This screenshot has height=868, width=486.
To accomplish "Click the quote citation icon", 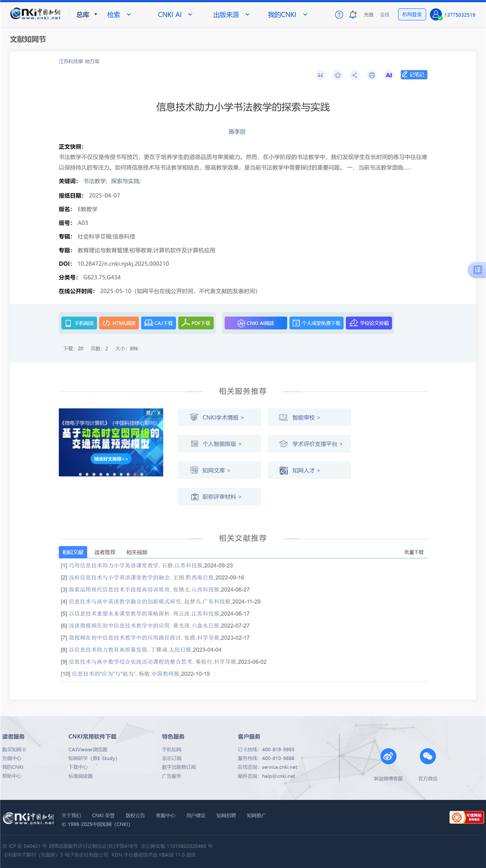I will point(320,75).
